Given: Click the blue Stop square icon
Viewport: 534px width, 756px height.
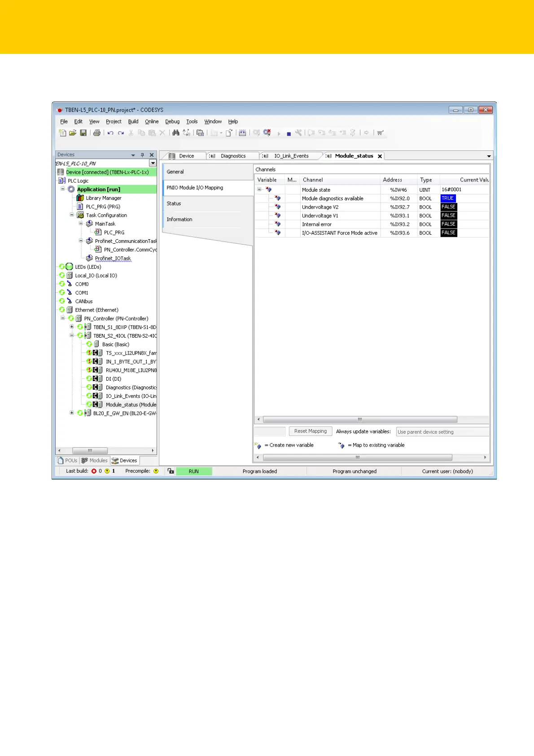Looking at the screenshot, I should (289, 134).
